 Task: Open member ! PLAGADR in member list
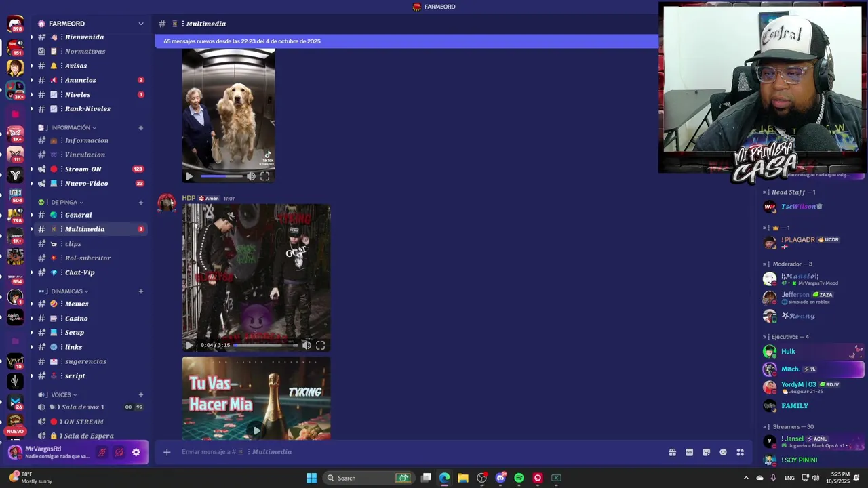813,242
